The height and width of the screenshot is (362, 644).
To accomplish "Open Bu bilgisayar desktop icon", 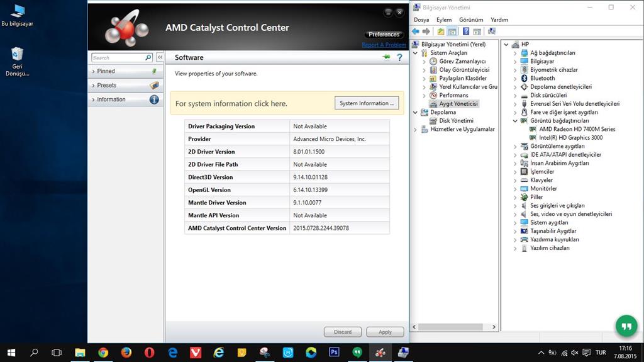I will click(17, 16).
